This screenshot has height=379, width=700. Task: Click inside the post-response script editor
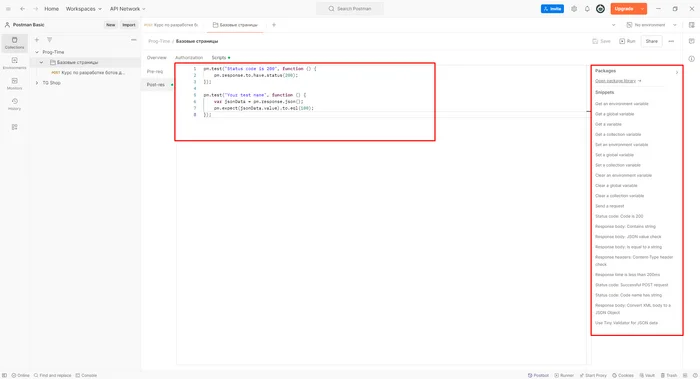click(x=381, y=214)
